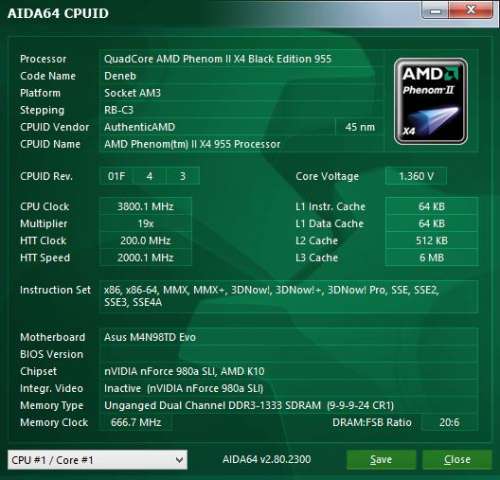500x480 pixels.
Task: Select the CPU Clock 3800.1 MHz field
Action: tap(145, 206)
